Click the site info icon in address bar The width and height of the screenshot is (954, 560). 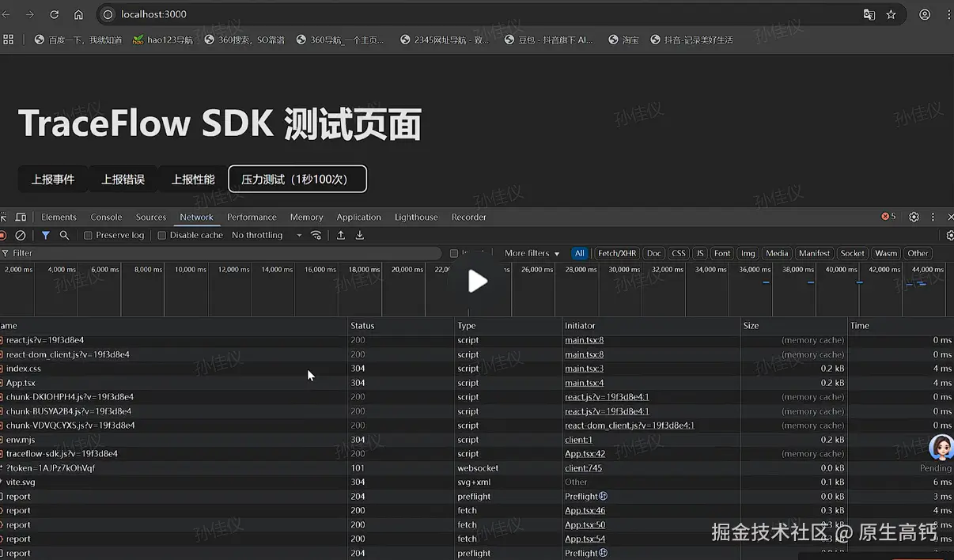(108, 14)
